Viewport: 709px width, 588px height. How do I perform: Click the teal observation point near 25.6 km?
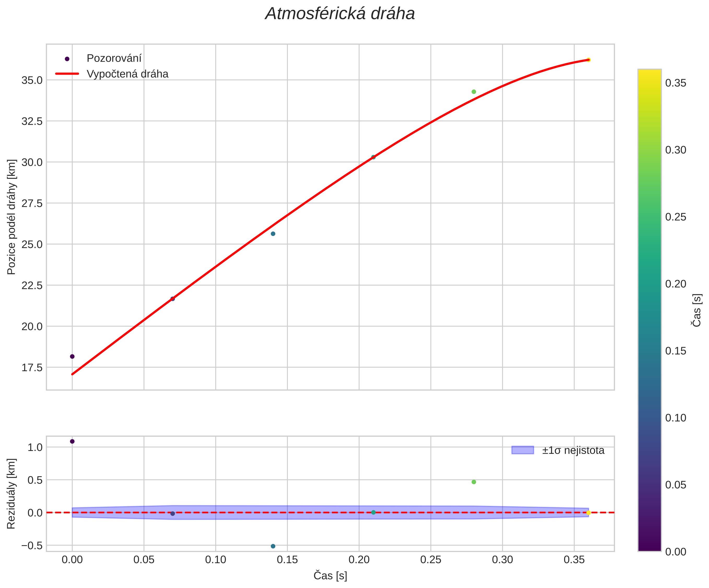(x=273, y=234)
